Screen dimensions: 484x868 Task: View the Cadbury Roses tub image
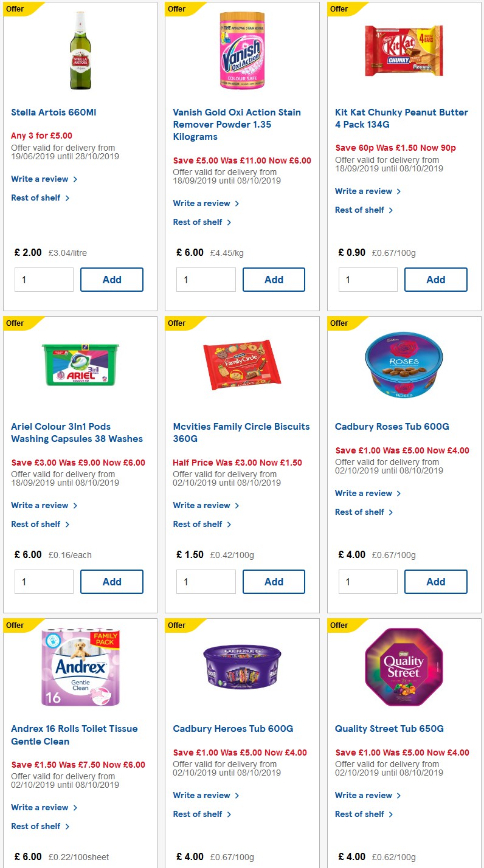(x=404, y=365)
